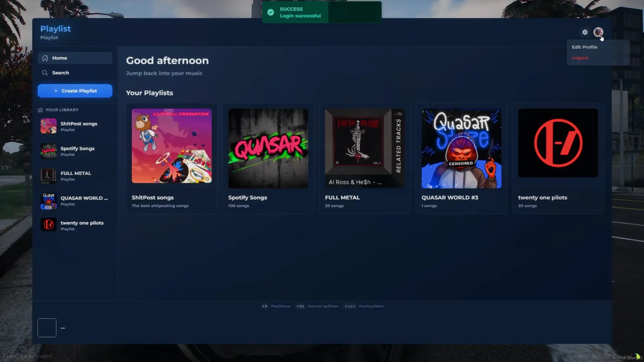
Task: Click the Your Playlists heading
Action: point(150,93)
